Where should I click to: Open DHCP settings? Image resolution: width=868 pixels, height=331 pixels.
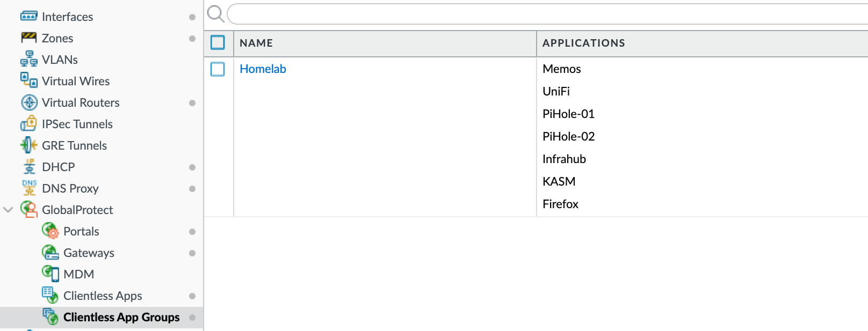[58, 167]
